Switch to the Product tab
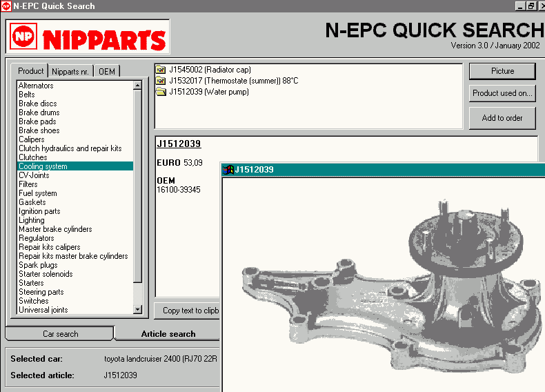Viewport: 545px width, 392px height. click(x=30, y=71)
